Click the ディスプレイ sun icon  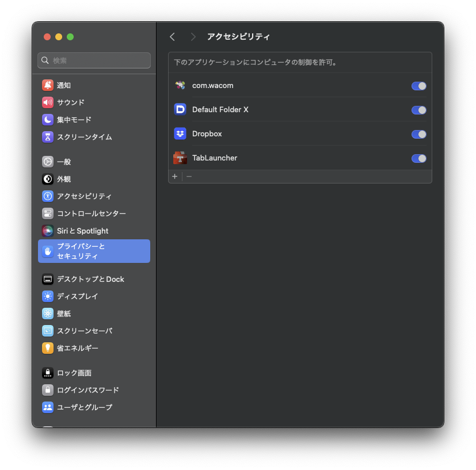[x=48, y=296]
